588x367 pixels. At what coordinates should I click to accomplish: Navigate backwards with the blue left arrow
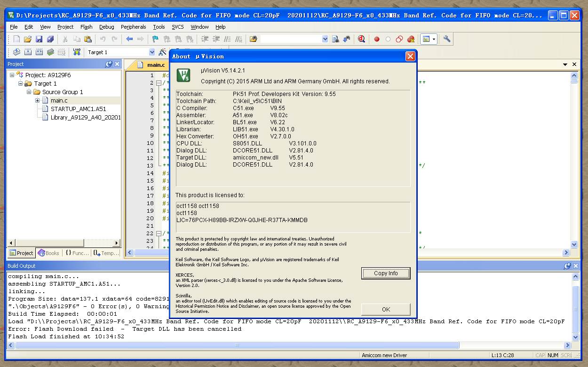point(129,39)
